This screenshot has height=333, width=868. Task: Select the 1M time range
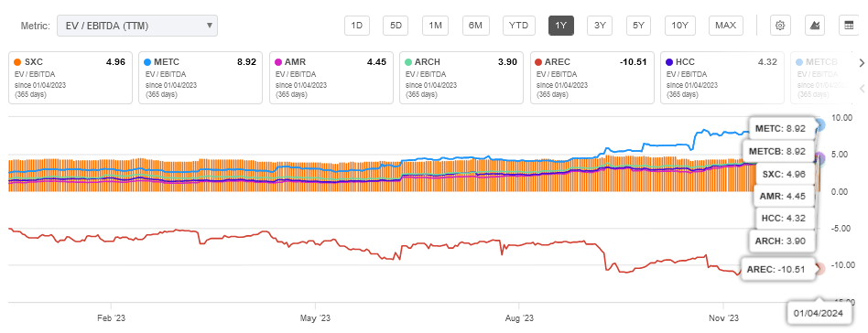(x=435, y=26)
